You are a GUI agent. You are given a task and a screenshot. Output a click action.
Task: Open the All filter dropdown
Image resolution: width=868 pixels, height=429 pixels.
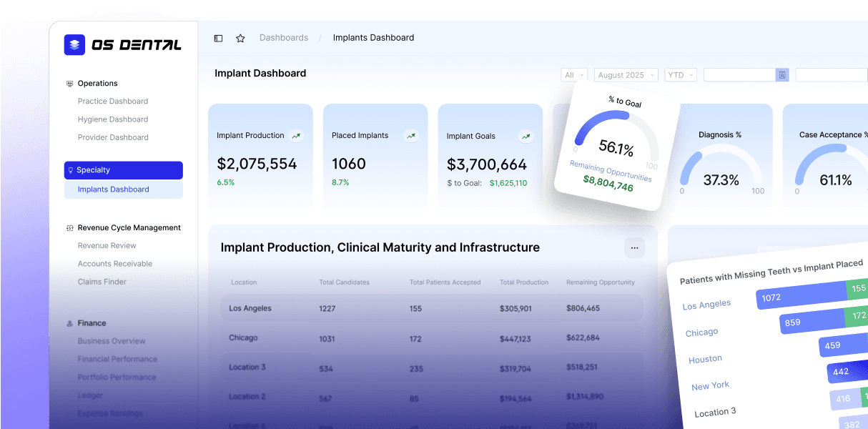click(574, 75)
